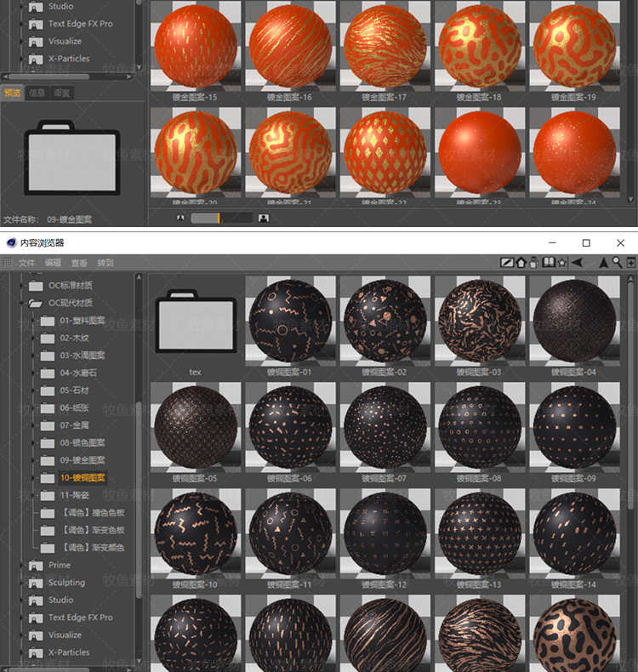
Task: Click Studio library icon in lower window
Action: pyautogui.click(x=36, y=601)
